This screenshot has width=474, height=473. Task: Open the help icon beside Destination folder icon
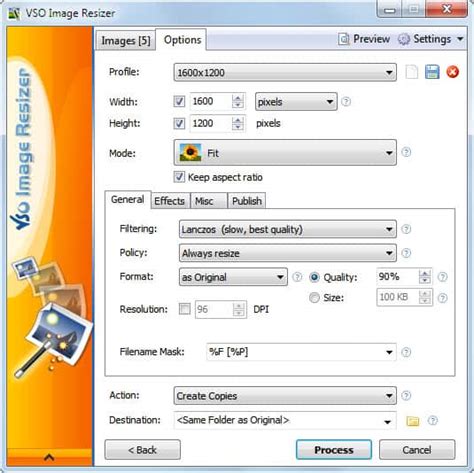tap(433, 420)
